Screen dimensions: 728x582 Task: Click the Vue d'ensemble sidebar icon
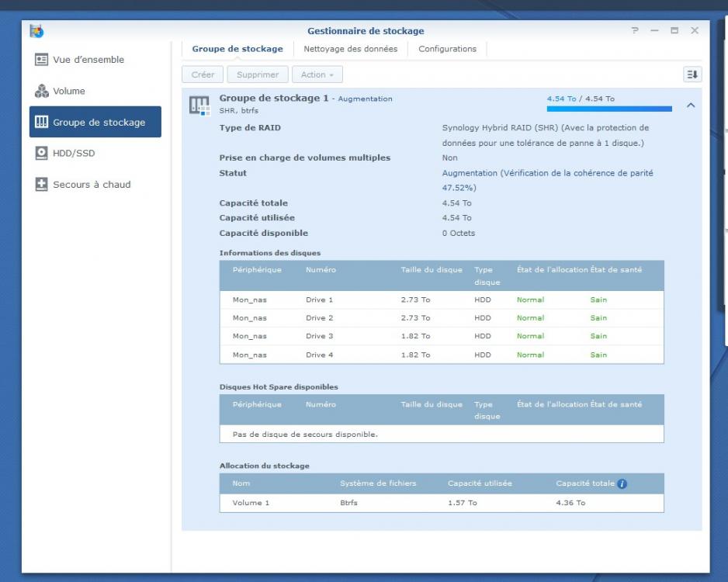[41, 60]
